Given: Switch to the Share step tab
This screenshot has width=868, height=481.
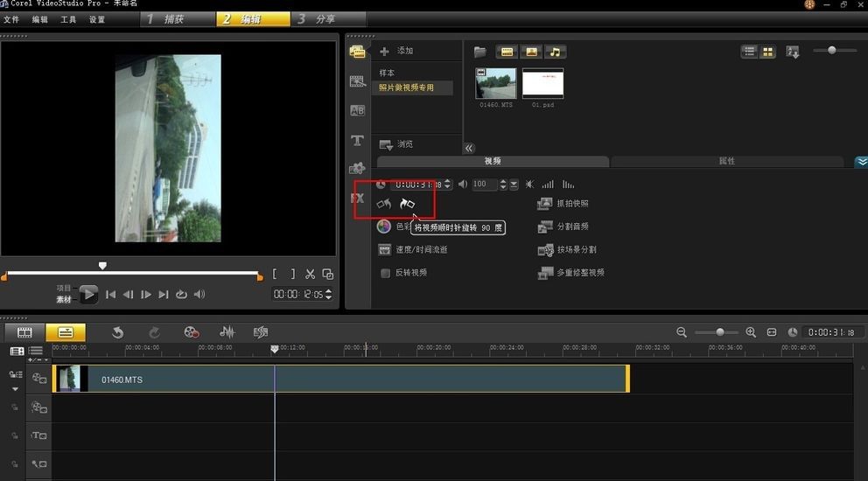Looking at the screenshot, I should click(315, 18).
